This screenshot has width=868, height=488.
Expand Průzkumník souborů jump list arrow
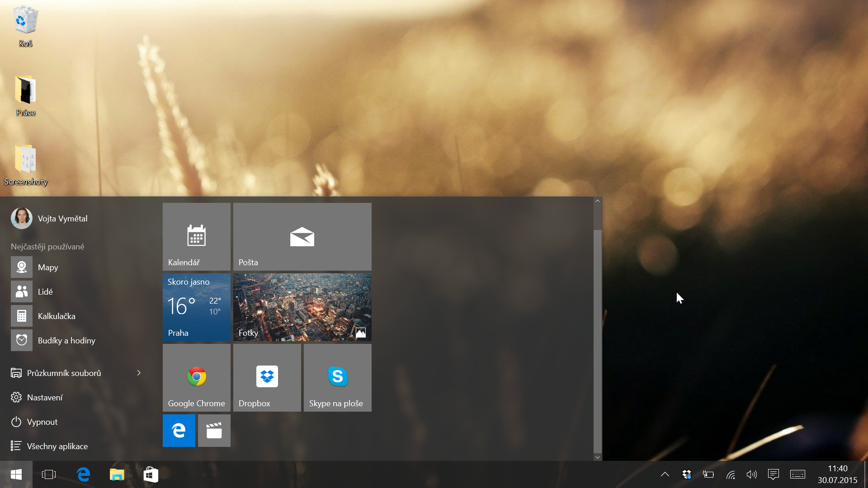[139, 373]
